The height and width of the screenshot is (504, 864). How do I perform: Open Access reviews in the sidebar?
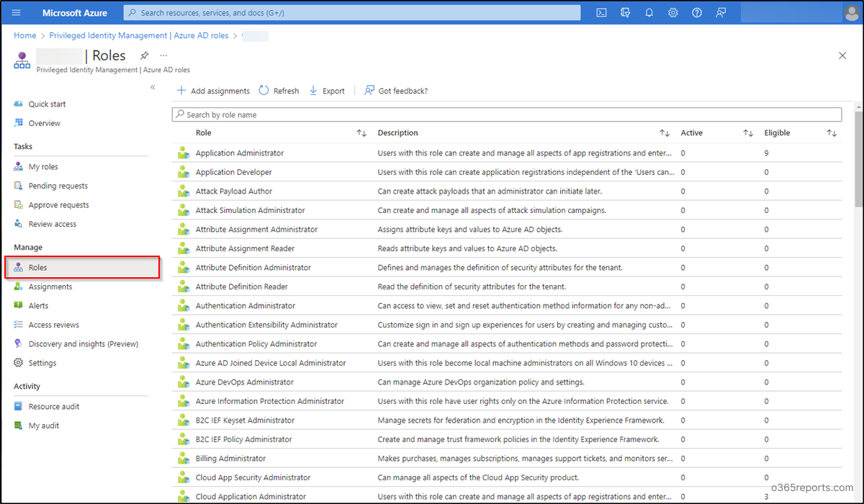coord(54,325)
